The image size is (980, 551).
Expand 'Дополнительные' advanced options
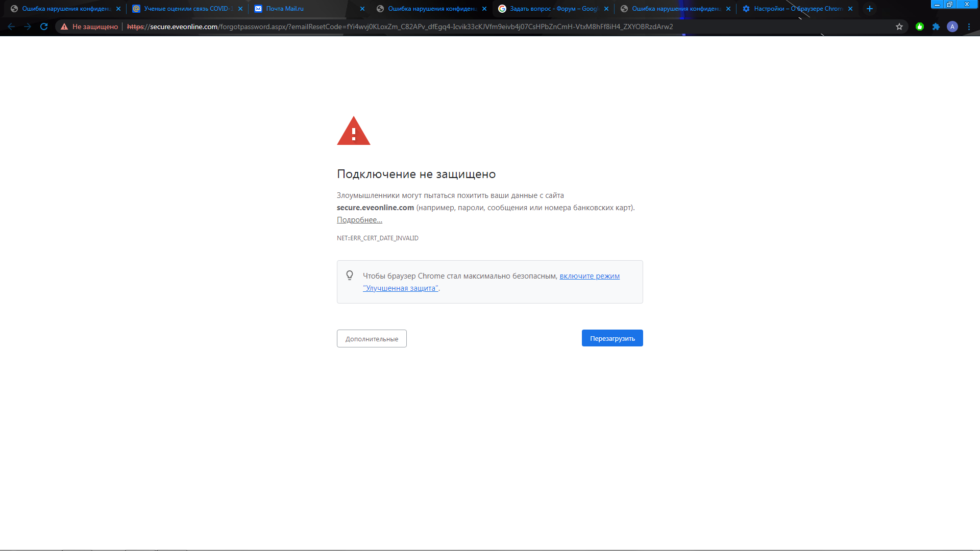click(x=372, y=339)
